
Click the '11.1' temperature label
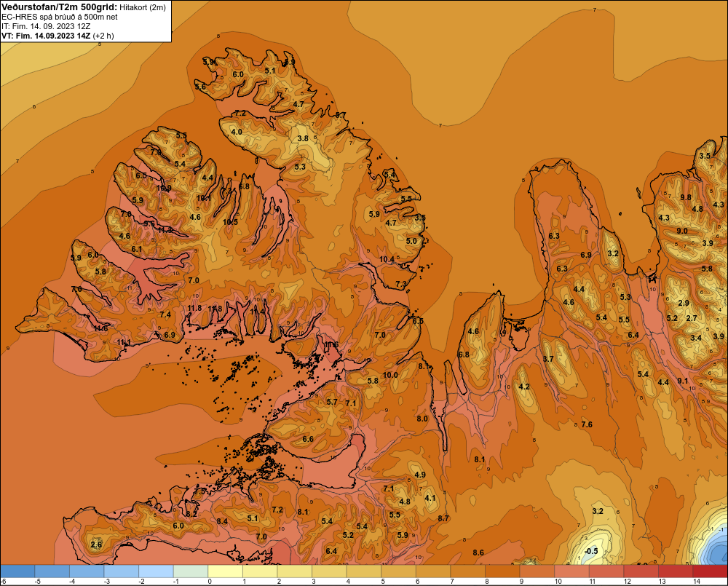pyautogui.click(x=124, y=343)
